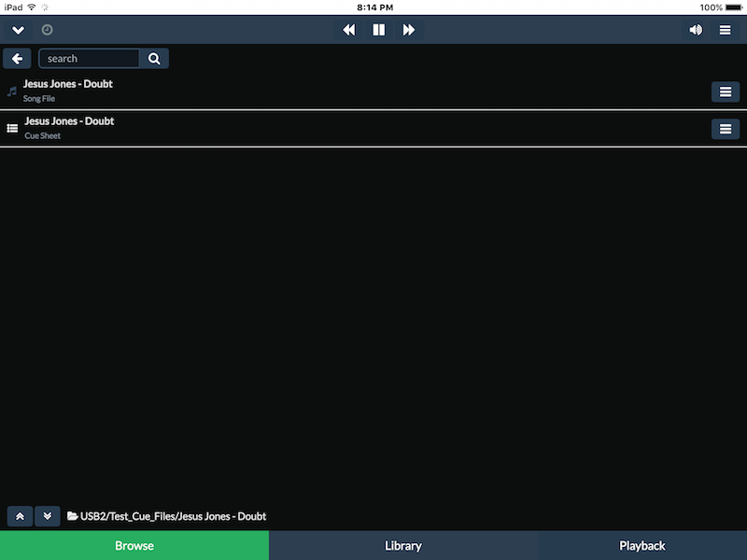Click the magnifier search button
The height and width of the screenshot is (560, 747).
tap(154, 59)
